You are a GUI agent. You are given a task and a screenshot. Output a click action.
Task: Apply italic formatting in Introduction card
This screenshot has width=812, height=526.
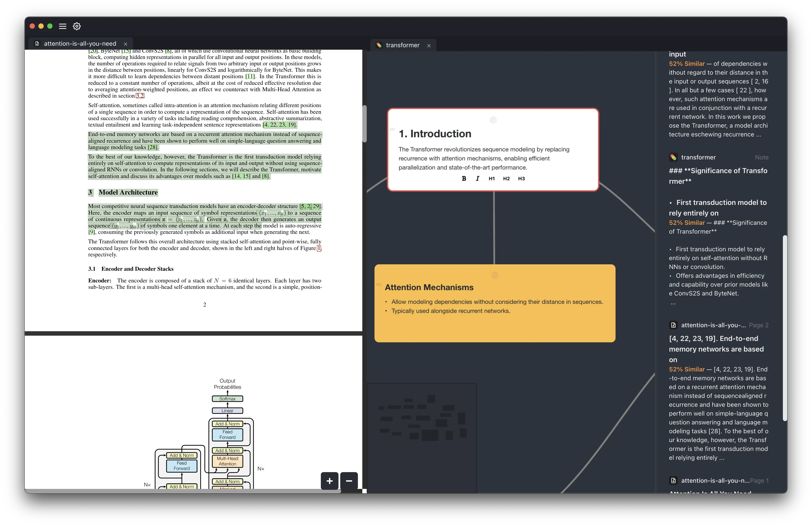coord(477,178)
